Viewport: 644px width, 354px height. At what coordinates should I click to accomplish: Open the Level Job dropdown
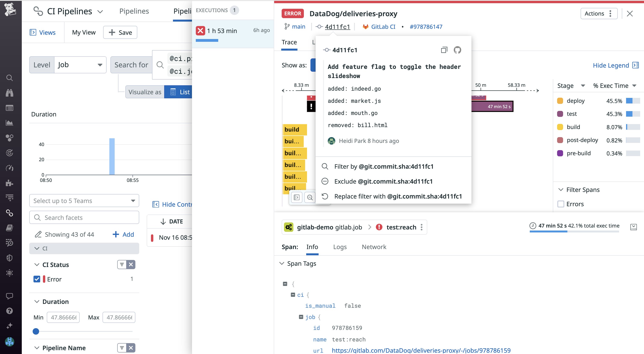pos(80,65)
